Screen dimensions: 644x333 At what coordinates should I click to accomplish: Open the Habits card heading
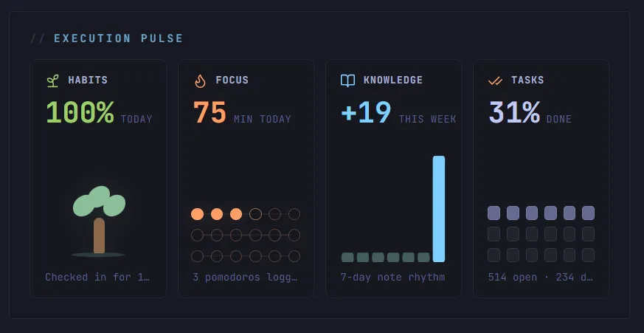point(88,80)
